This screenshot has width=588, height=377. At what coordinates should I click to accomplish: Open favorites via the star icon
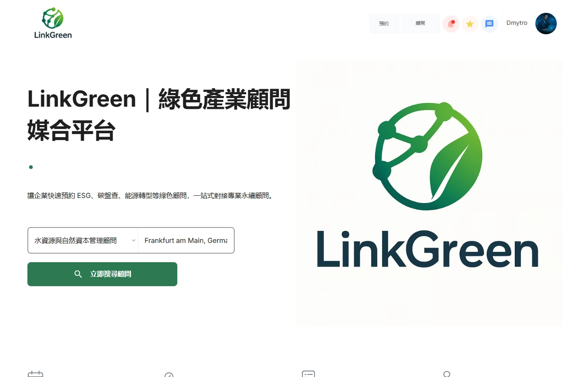[x=470, y=24]
